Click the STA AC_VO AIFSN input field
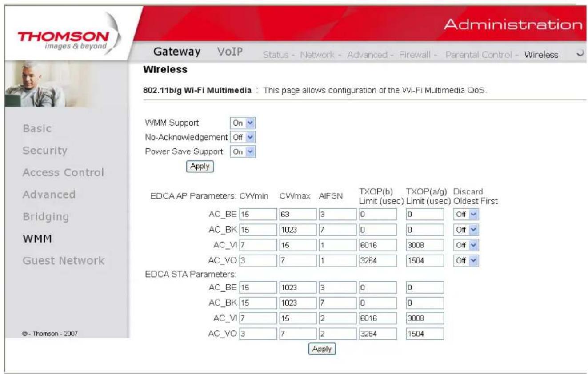The width and height of the screenshot is (588, 374). 336,334
